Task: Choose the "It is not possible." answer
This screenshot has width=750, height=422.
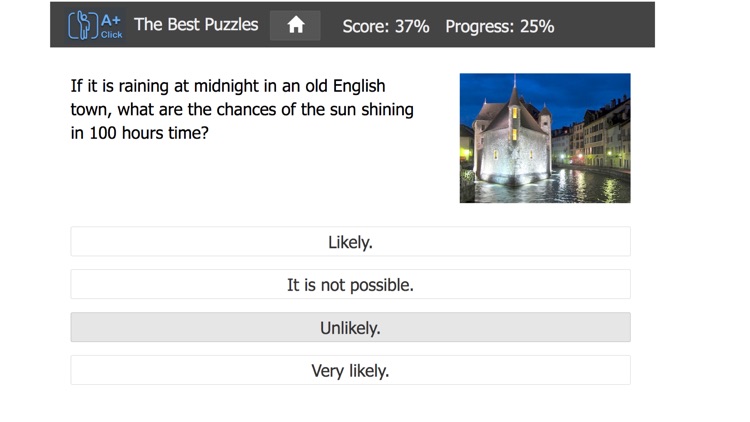Action: point(350,285)
